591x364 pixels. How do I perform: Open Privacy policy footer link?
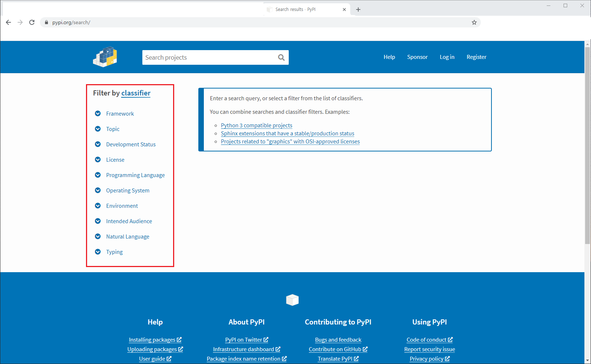click(430, 359)
